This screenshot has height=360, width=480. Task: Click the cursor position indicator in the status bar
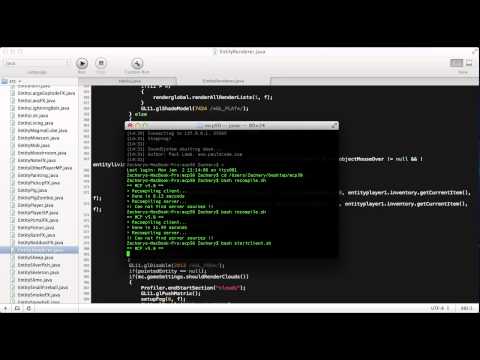pyautogui.click(x=467, y=308)
